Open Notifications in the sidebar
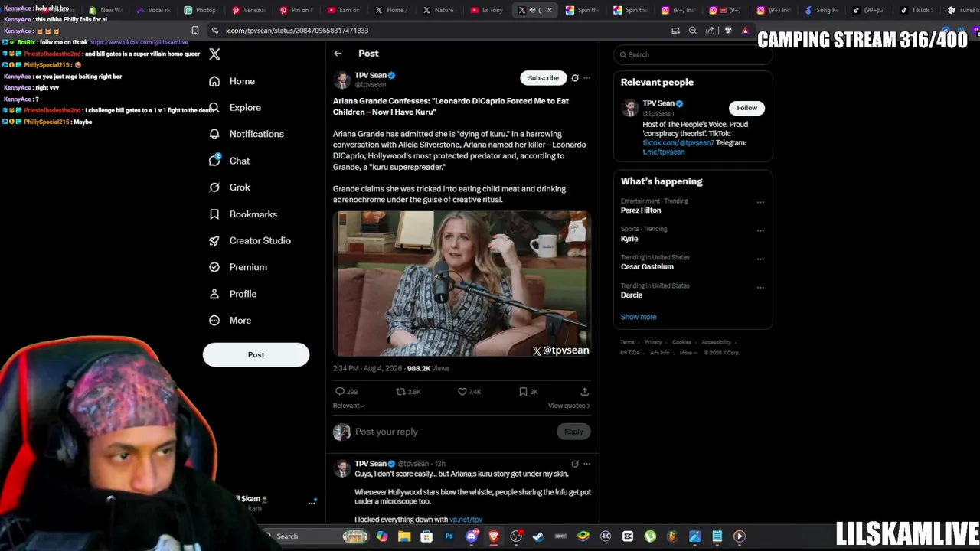The width and height of the screenshot is (980, 551). pyautogui.click(x=247, y=134)
